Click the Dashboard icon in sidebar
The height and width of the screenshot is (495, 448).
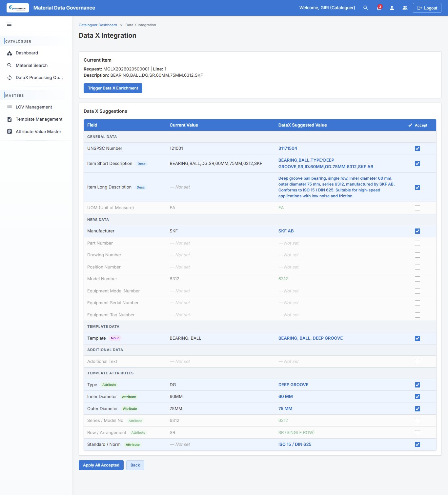[x=10, y=53]
